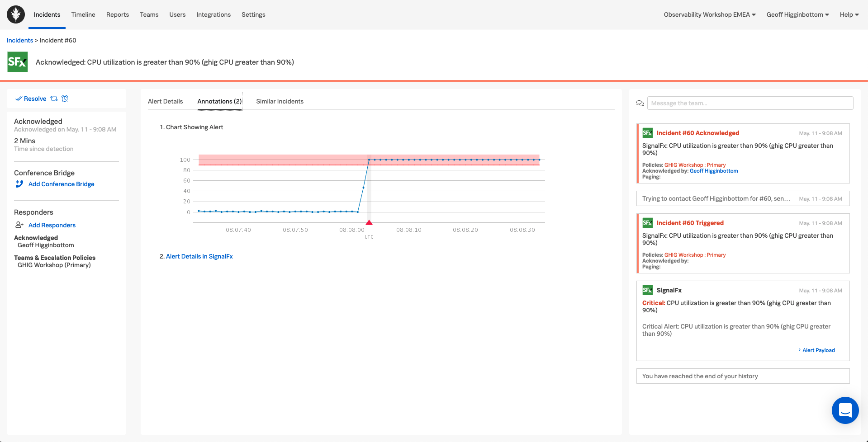
Task: Navigate to Timeline in the top menu
Action: (x=83, y=14)
